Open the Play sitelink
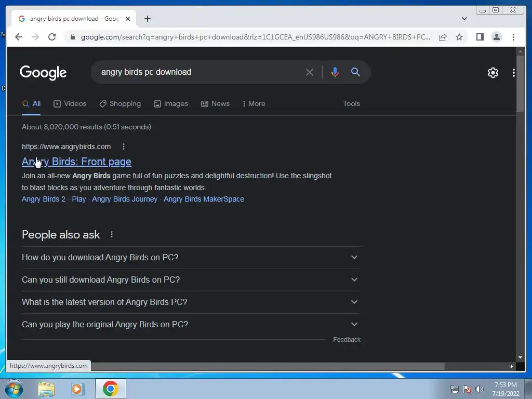 tap(79, 199)
